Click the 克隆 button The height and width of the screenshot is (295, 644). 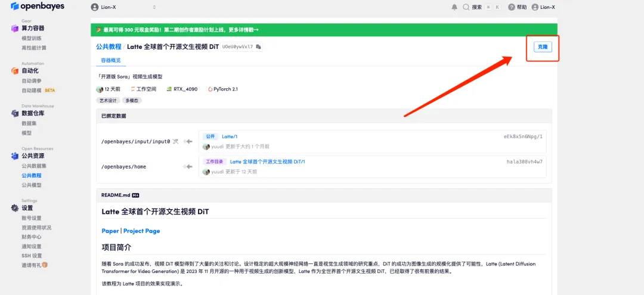click(x=542, y=47)
